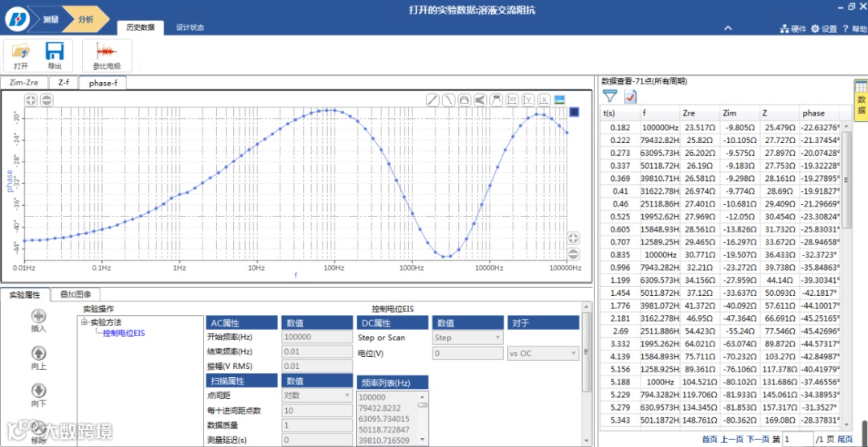Switch to the 测量 step tab
868x447 pixels.
coord(50,19)
